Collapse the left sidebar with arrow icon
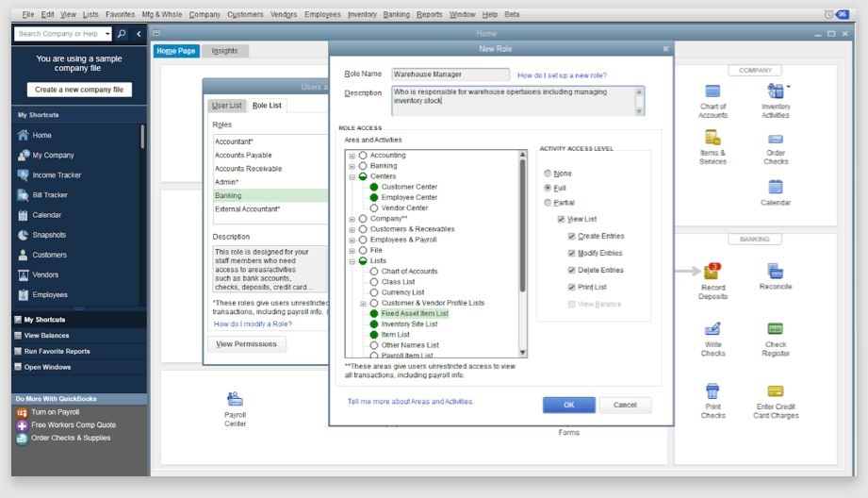Image resolution: width=868 pixels, height=498 pixels. tap(139, 34)
